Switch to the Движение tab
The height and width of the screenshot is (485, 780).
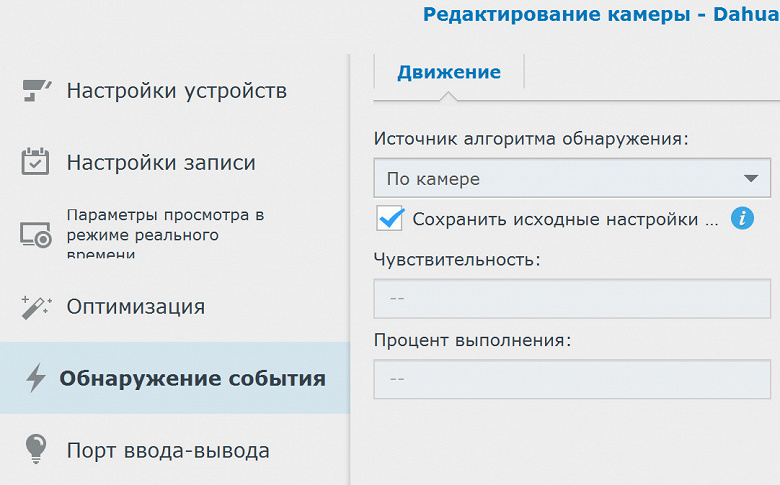tap(448, 72)
